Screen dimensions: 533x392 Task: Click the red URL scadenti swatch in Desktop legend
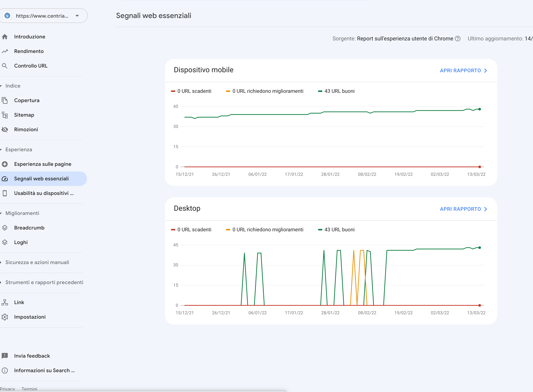click(x=173, y=230)
